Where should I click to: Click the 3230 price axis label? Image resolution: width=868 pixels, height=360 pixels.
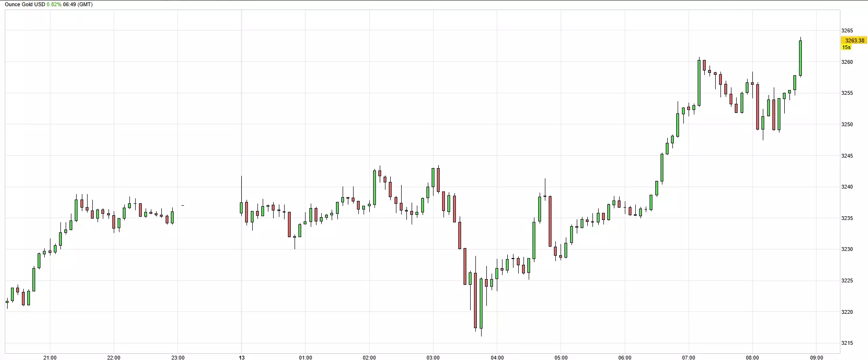click(x=847, y=249)
